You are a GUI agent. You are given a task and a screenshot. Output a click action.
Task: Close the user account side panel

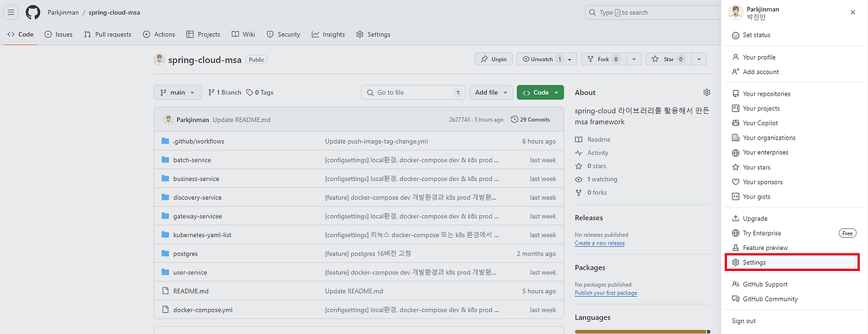852,12
